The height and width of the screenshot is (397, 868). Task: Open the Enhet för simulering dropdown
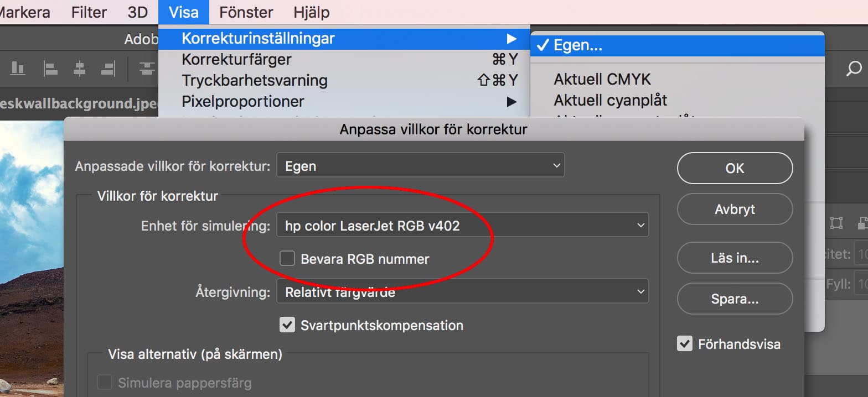462,226
